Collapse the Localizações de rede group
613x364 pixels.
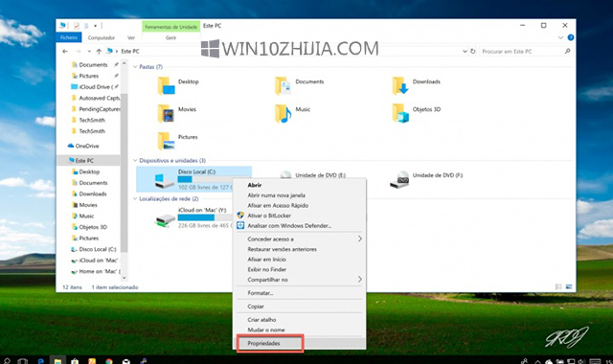click(135, 198)
